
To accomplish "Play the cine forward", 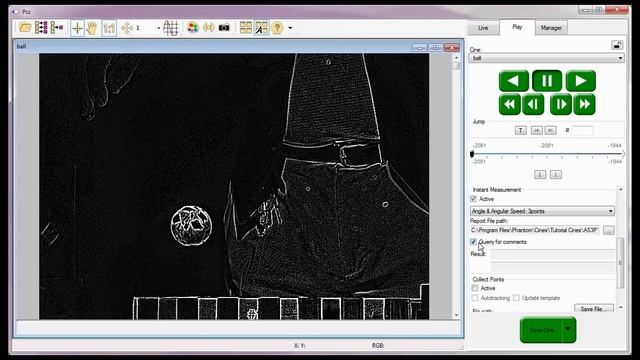I will coord(580,81).
